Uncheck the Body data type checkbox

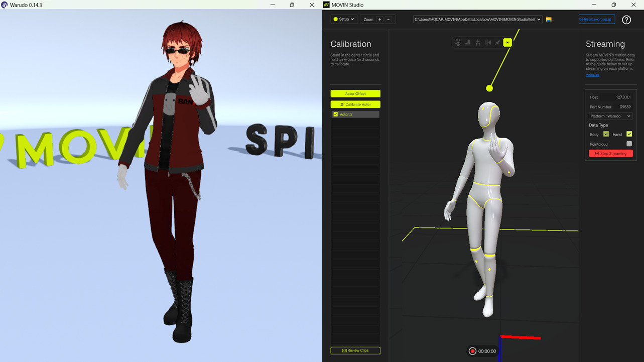pyautogui.click(x=606, y=134)
